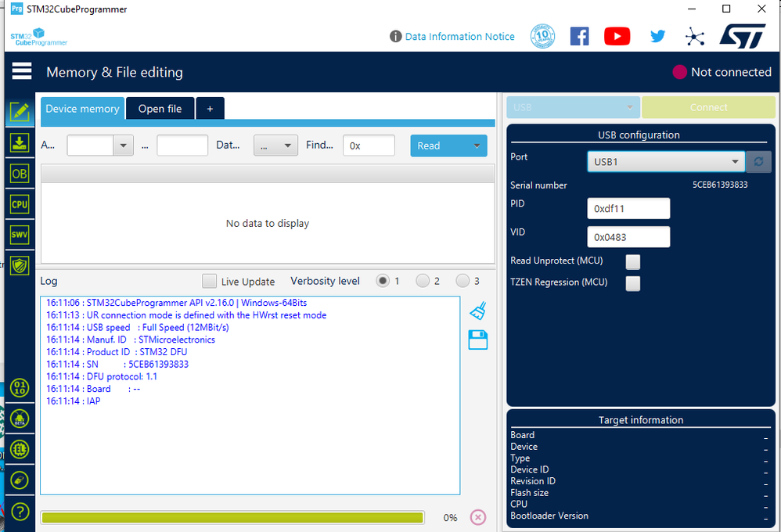This screenshot has width=781, height=532.
Task: Switch to Open file tab
Action: [x=160, y=109]
